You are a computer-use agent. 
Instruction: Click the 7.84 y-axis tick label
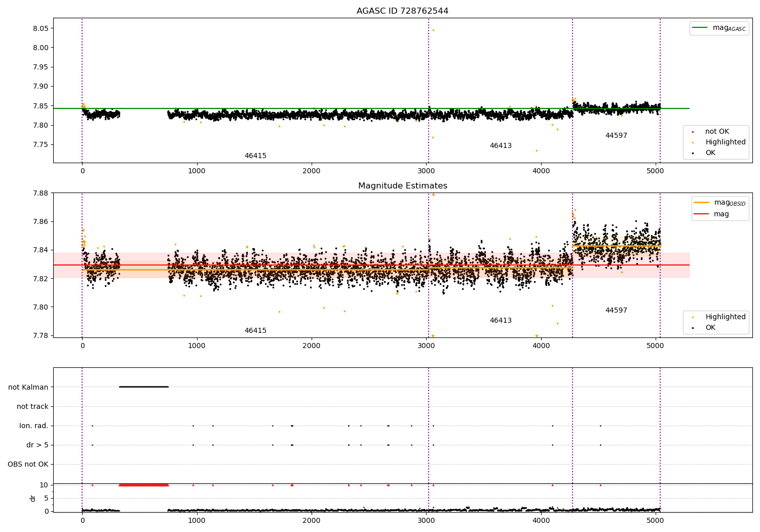41,250
